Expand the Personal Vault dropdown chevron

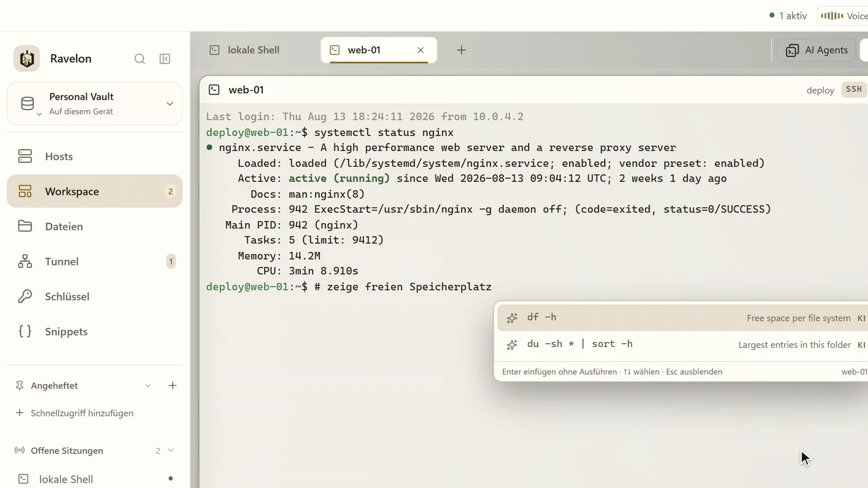tap(169, 104)
